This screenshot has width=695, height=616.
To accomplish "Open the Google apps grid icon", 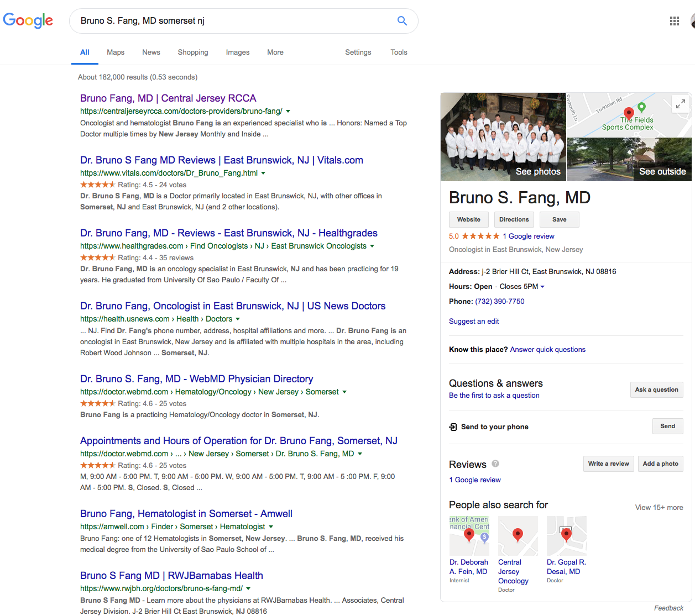I will click(674, 21).
